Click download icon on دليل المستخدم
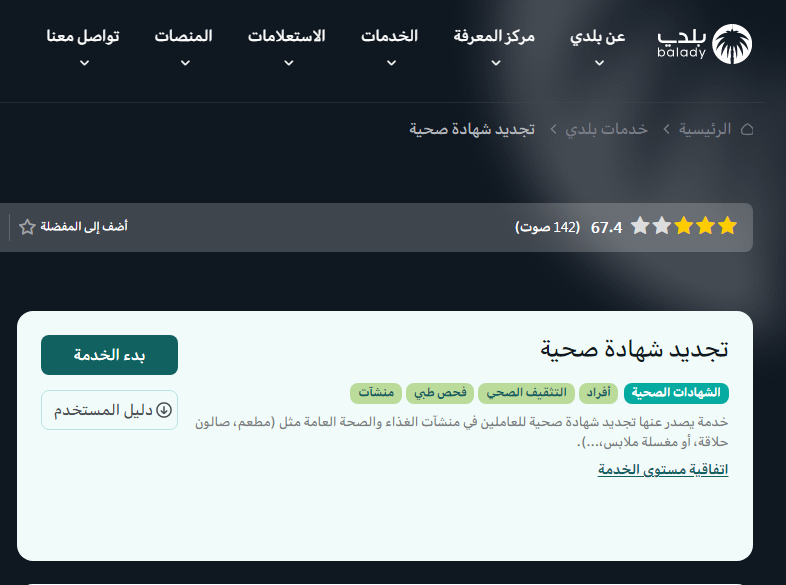This screenshot has height=585, width=786. click(164, 410)
